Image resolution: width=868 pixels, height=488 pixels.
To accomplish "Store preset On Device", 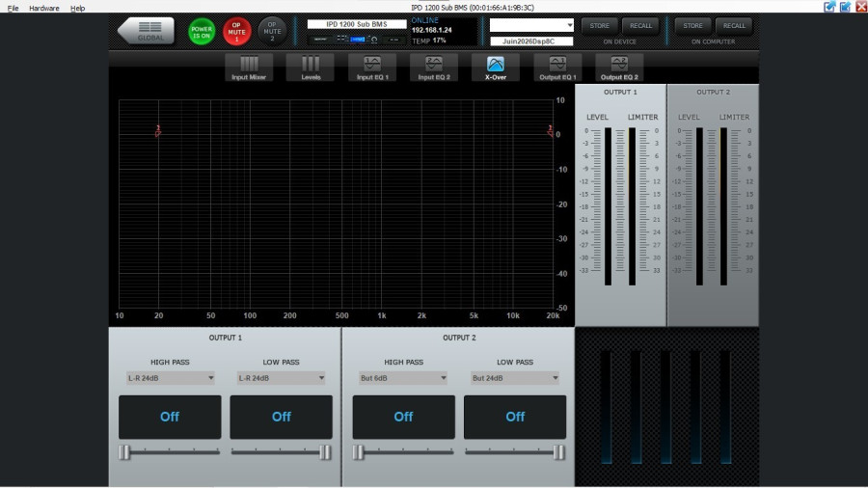I will (600, 26).
